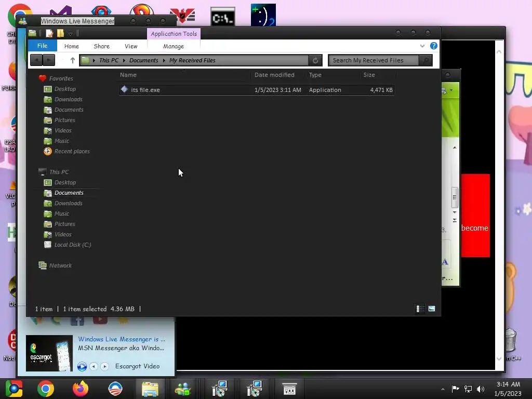Open Desktop under Favorites
This screenshot has width=532, height=399.
point(65,89)
